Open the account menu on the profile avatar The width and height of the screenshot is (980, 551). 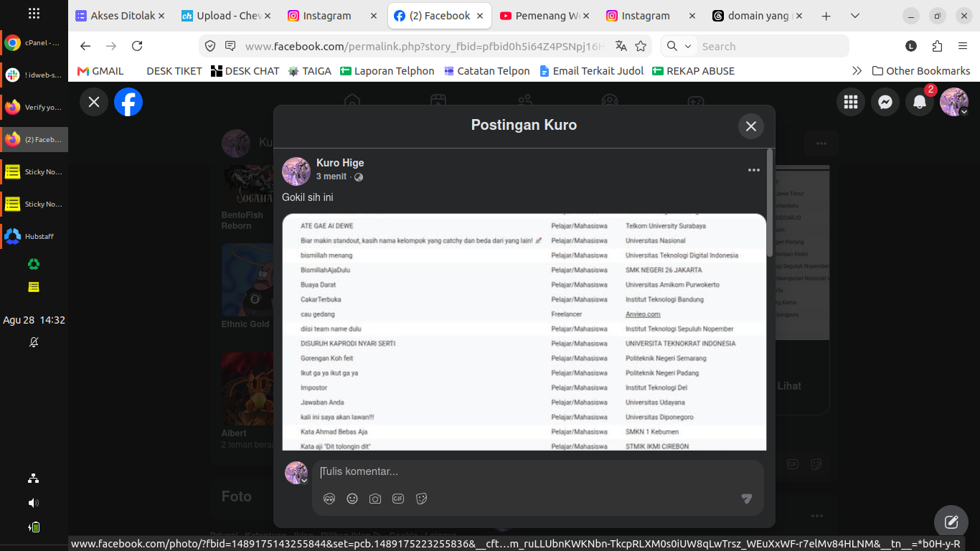pos(954,102)
